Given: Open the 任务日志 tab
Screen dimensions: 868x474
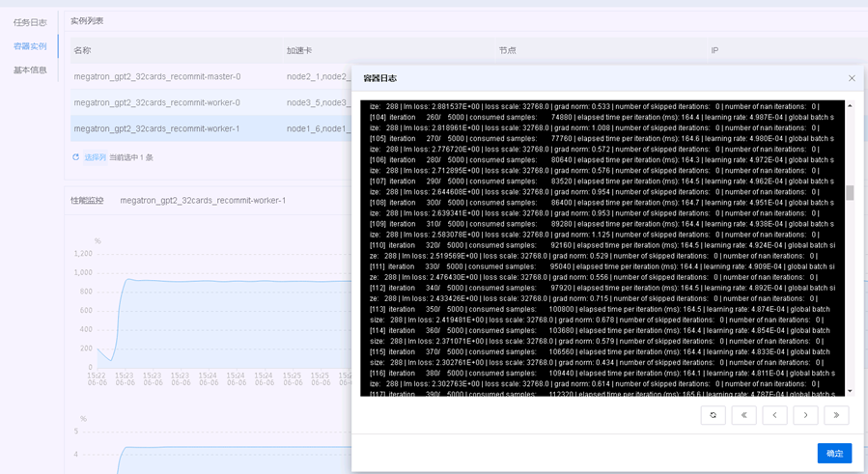Looking at the screenshot, I should [x=30, y=22].
